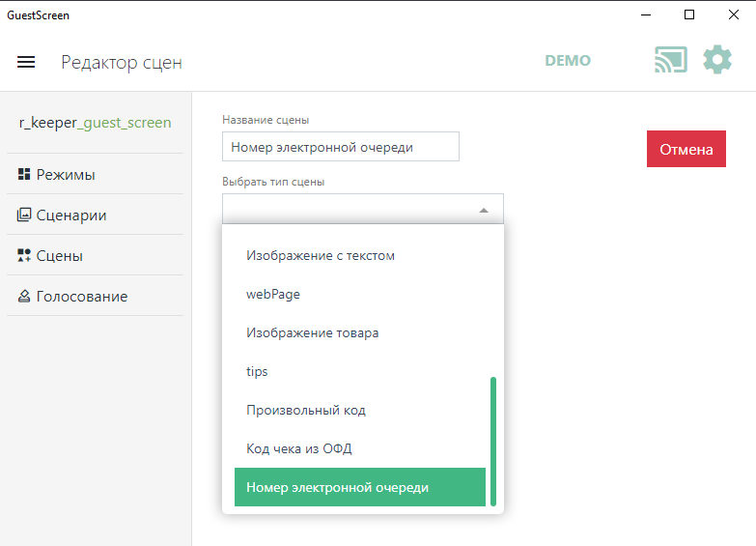Click the Название сцены input field
The width and height of the screenshot is (756, 546).
[340, 147]
